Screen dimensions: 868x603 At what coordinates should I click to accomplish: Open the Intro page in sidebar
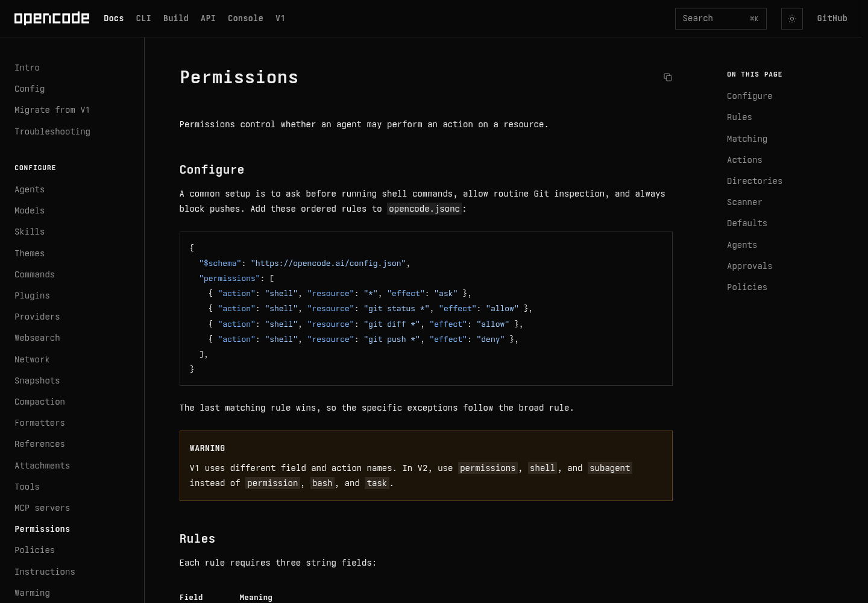(27, 68)
